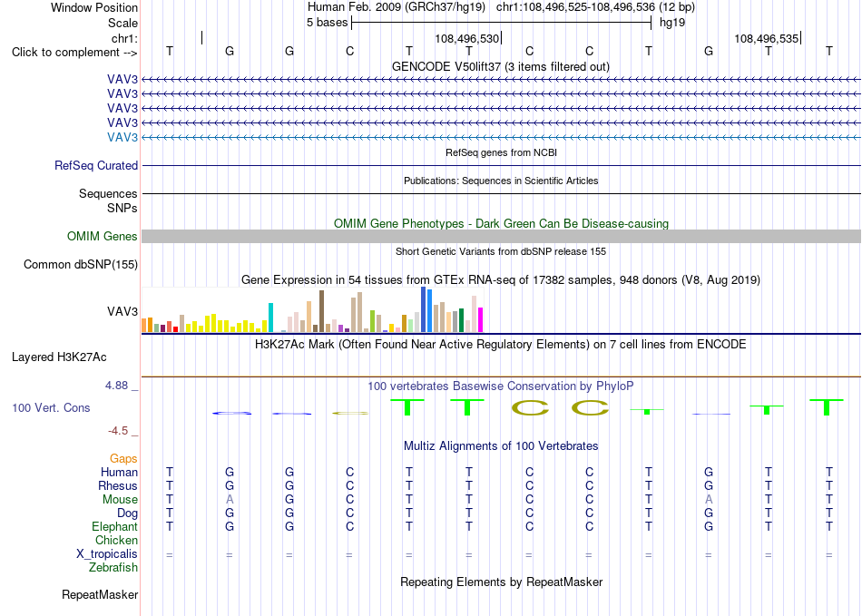The image size is (862, 616).
Task: Click GENCODE V50lift37 track title
Action: 501,66
